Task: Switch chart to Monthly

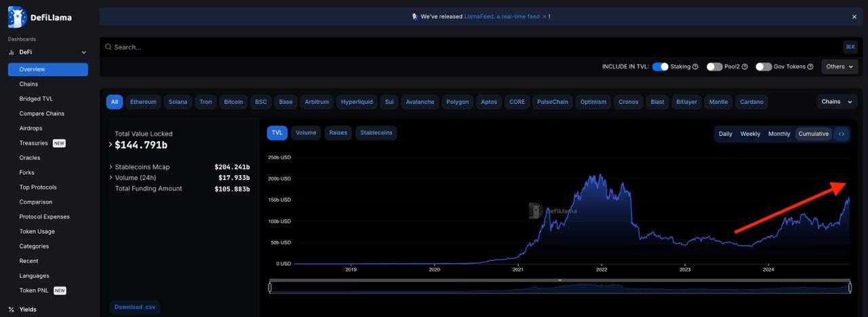Action: click(x=779, y=134)
